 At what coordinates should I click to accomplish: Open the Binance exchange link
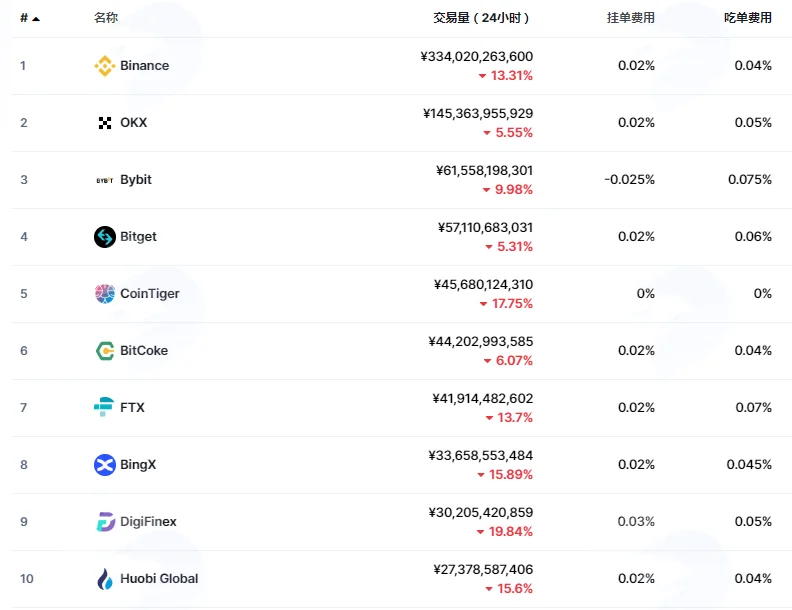coord(144,66)
